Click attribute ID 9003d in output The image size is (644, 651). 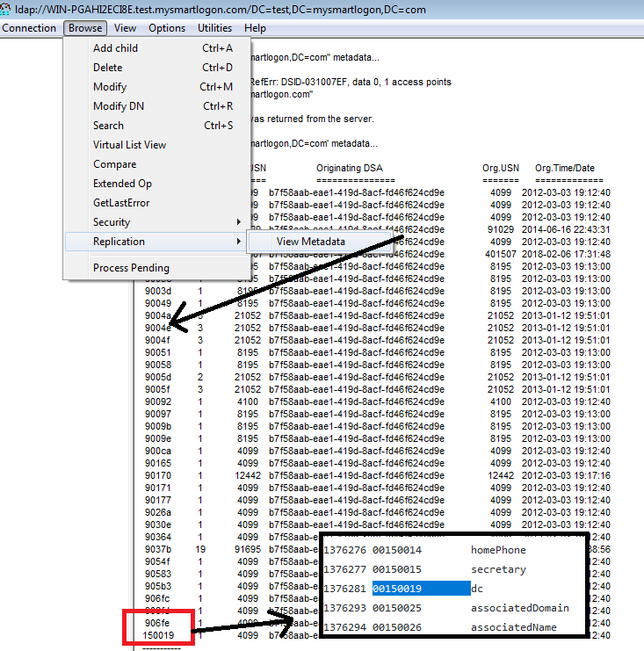point(158,291)
